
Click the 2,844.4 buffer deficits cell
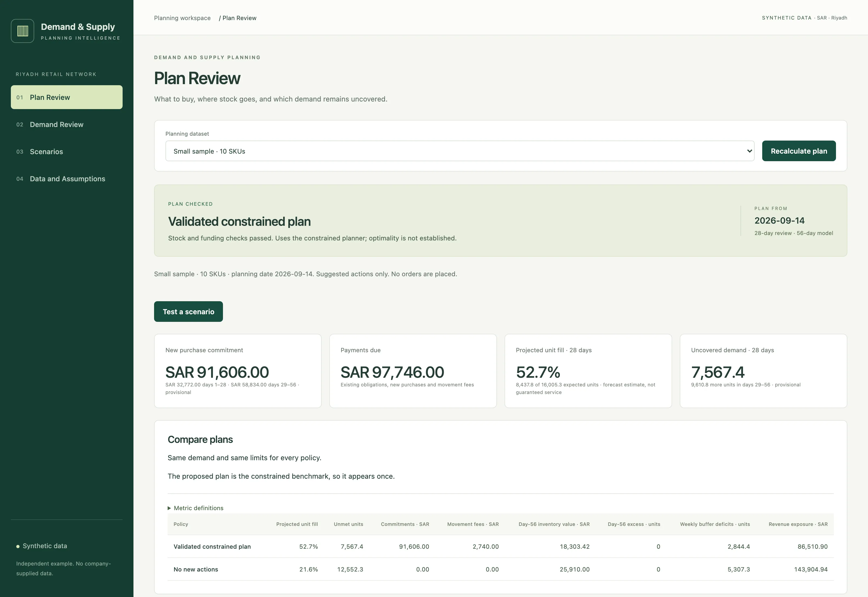click(x=739, y=547)
